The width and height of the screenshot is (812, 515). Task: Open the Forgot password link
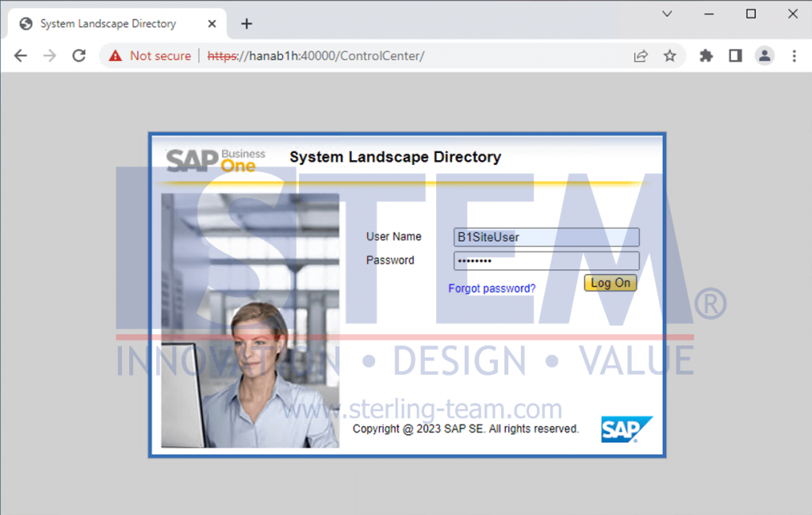(x=492, y=288)
